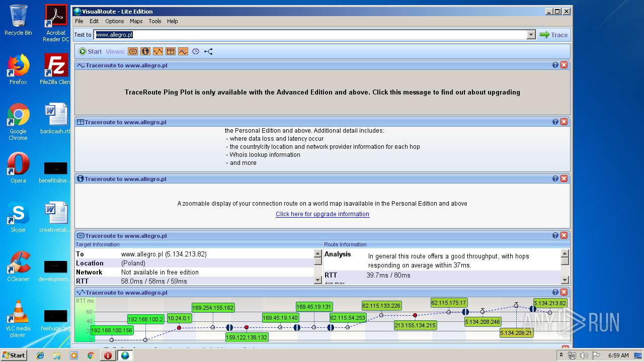Screen dimensions: 644x362
Task: Click the FileZilla Client desktop icon
Action: pyautogui.click(x=56, y=69)
